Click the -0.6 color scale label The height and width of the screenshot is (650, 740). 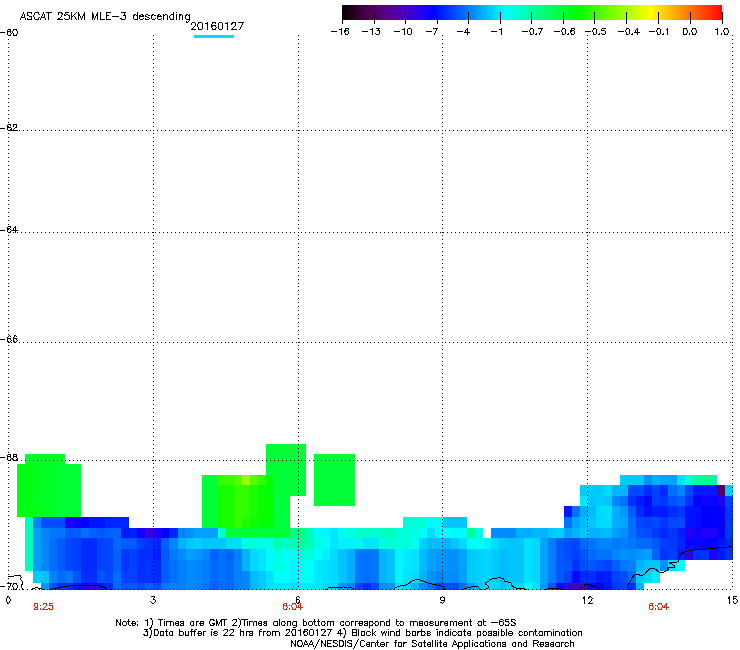pyautogui.click(x=564, y=32)
